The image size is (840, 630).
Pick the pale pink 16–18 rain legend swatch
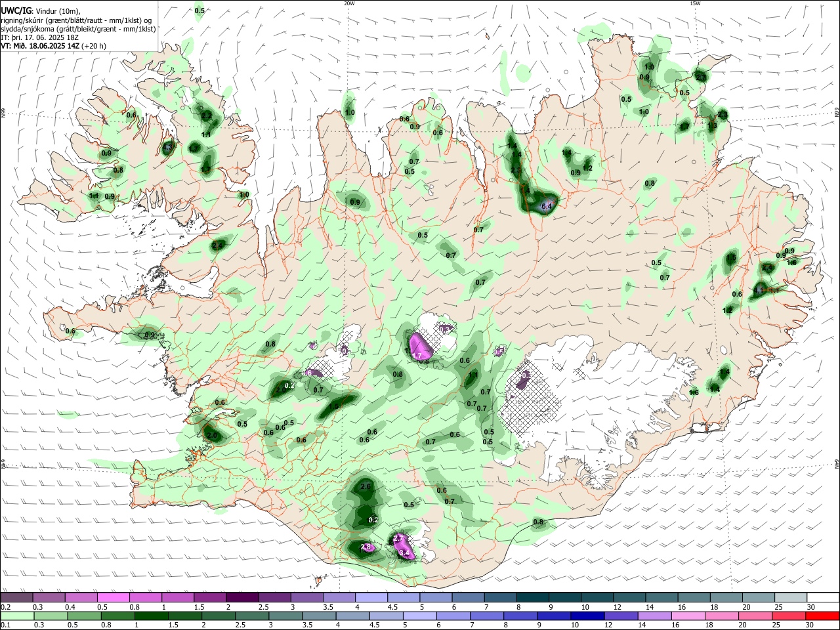tap(688, 616)
